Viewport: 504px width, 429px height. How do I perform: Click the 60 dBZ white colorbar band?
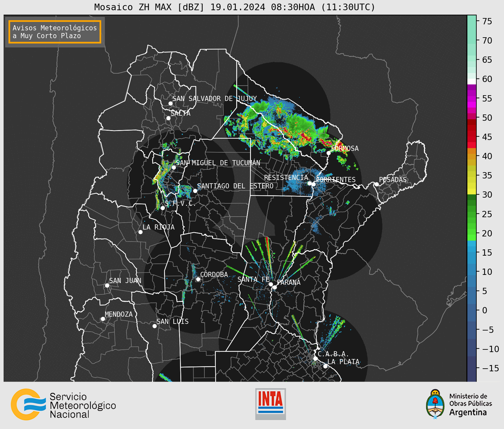[472, 81]
